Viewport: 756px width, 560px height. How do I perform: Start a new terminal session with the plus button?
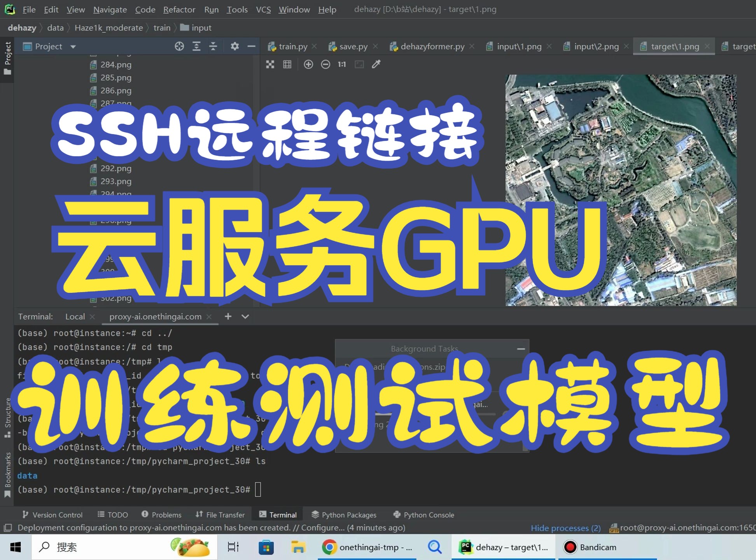tap(228, 317)
